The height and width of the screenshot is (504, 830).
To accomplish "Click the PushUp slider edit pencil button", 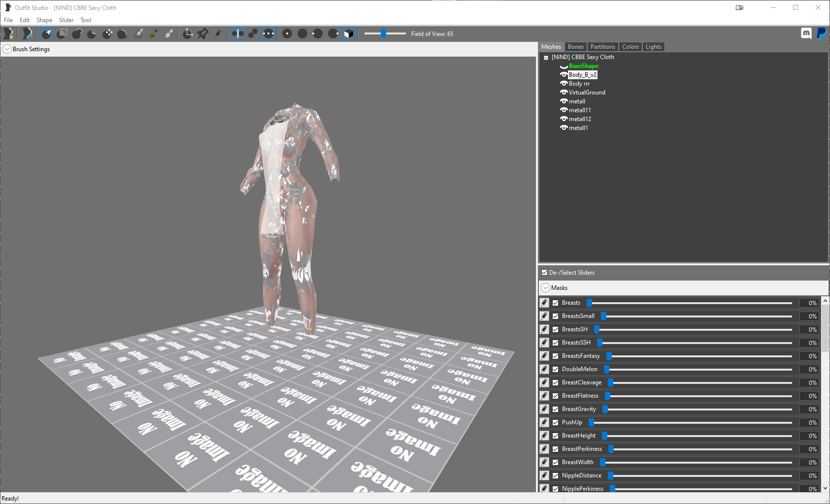I will point(544,422).
